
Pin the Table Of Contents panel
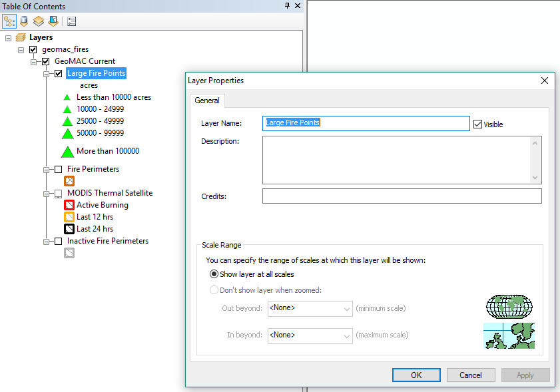[x=287, y=6]
